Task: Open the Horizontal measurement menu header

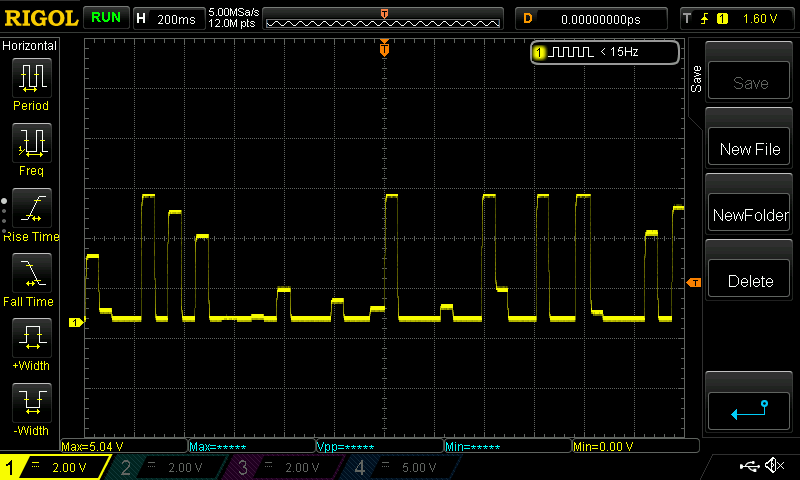Action: pos(31,46)
